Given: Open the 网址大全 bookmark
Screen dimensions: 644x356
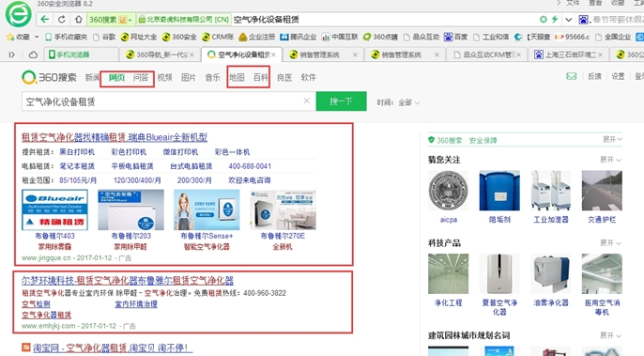Looking at the screenshot, I should pos(138,37).
